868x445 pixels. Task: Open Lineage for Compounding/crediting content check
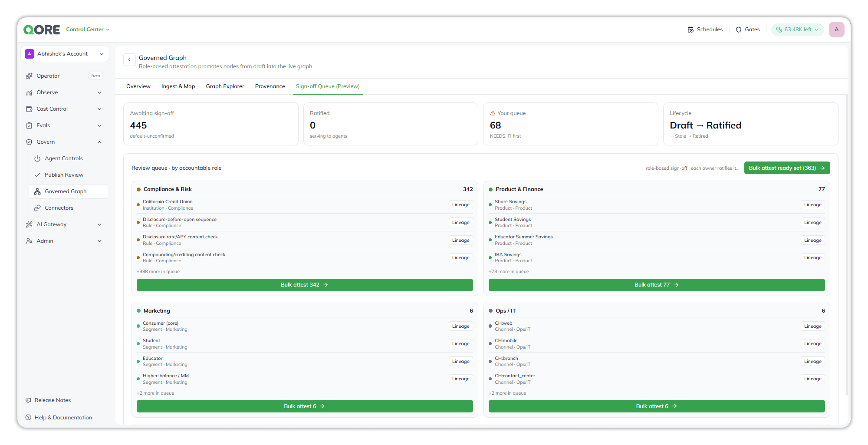(x=460, y=258)
